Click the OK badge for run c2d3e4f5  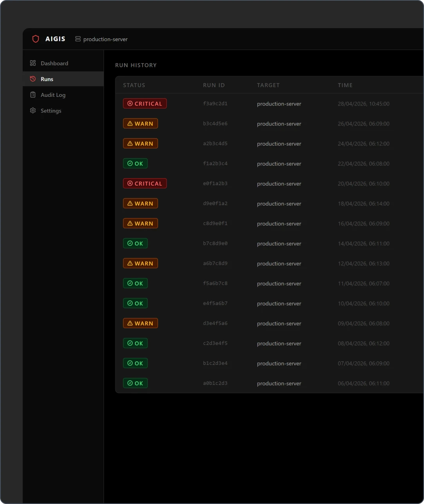135,343
